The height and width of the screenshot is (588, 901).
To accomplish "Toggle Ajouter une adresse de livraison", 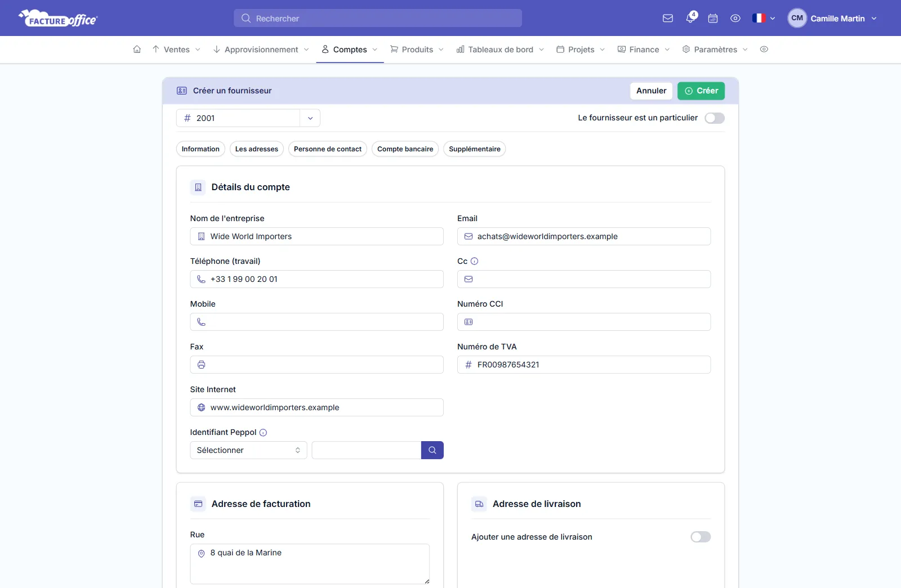I will tap(701, 537).
